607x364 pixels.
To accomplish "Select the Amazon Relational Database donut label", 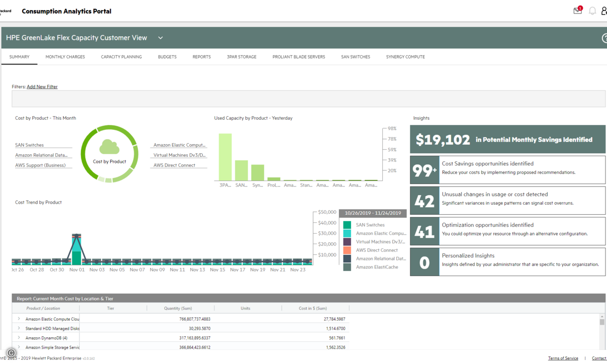I will coord(41,155).
